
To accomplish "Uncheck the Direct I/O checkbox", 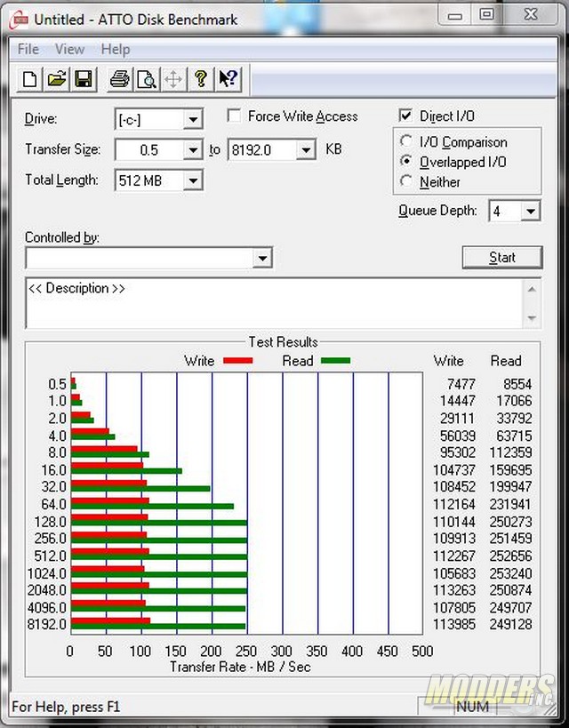I will coord(405,116).
